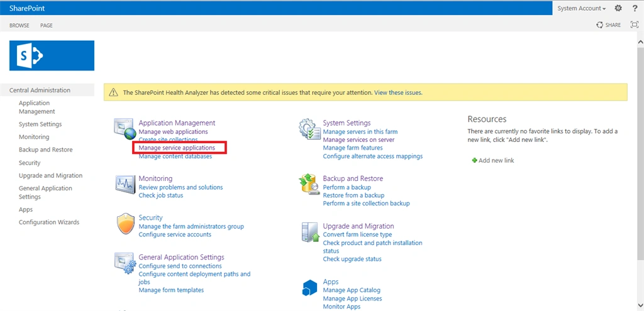Click the green Add new link plus icon
This screenshot has width=644, height=311.
[x=475, y=160]
